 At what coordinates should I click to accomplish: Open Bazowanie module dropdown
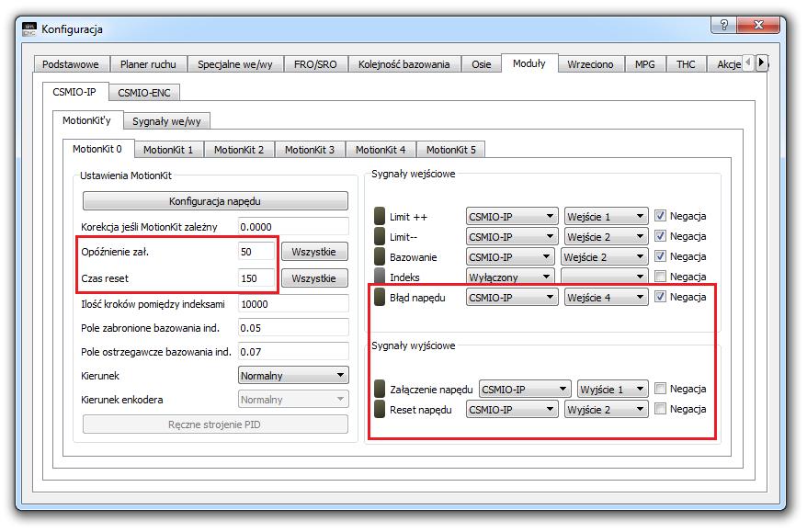[x=510, y=256]
